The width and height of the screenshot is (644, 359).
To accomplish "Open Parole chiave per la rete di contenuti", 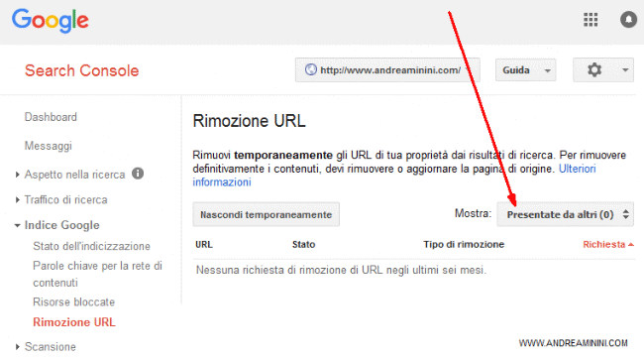I will point(97,274).
